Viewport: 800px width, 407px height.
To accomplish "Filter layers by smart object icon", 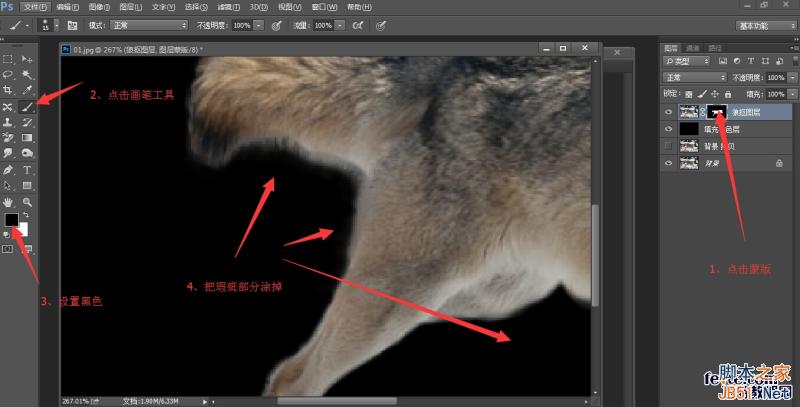I will [779, 61].
